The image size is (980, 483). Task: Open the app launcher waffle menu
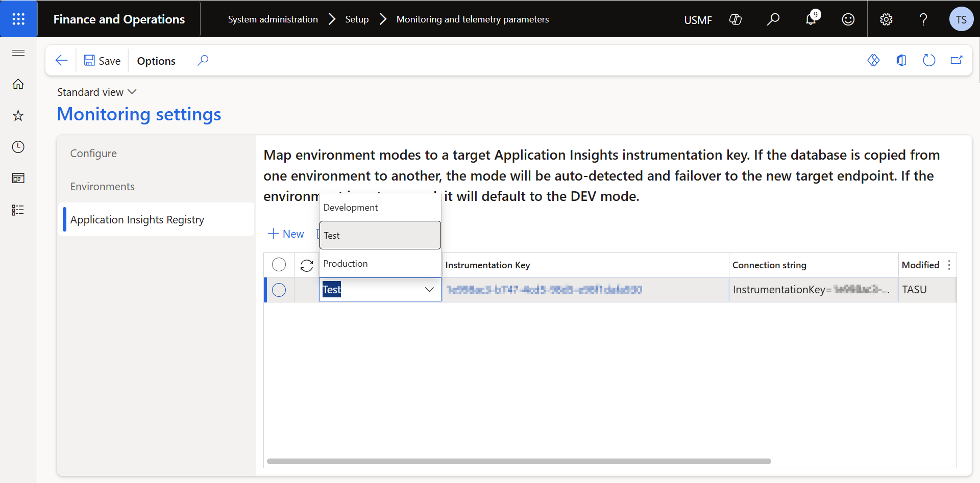(18, 19)
